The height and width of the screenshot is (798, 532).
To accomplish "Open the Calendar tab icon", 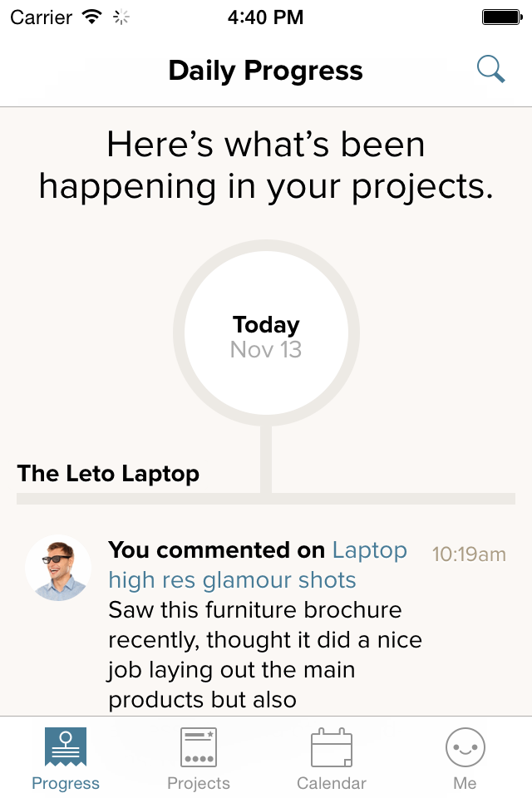I will 332,747.
